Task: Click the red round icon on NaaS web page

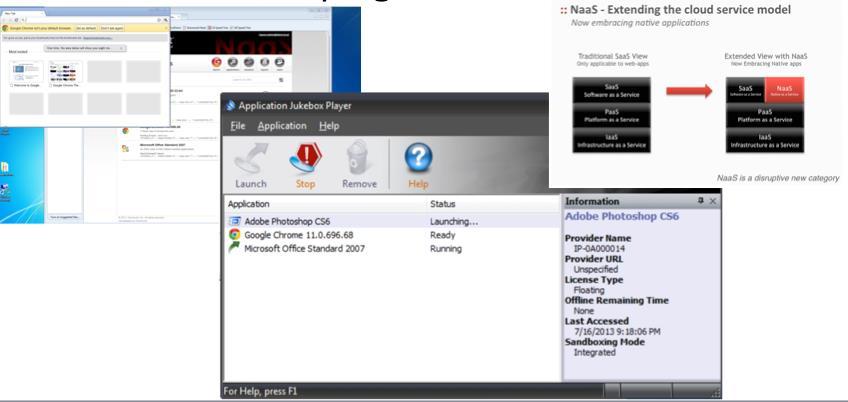Action: coord(216,62)
